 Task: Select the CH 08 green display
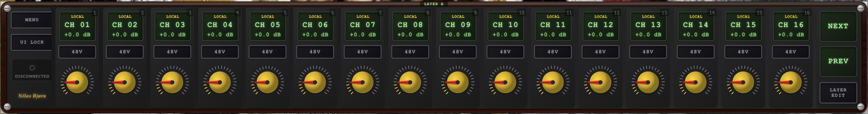410,26
